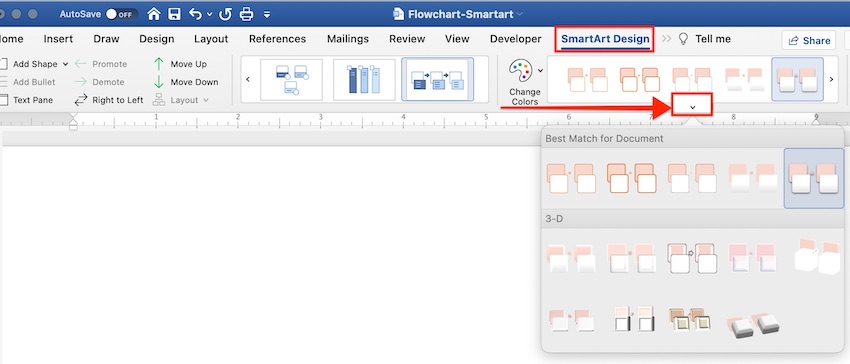This screenshot has height=364, width=850.
Task: Click the Save disk icon
Action: click(x=174, y=14)
